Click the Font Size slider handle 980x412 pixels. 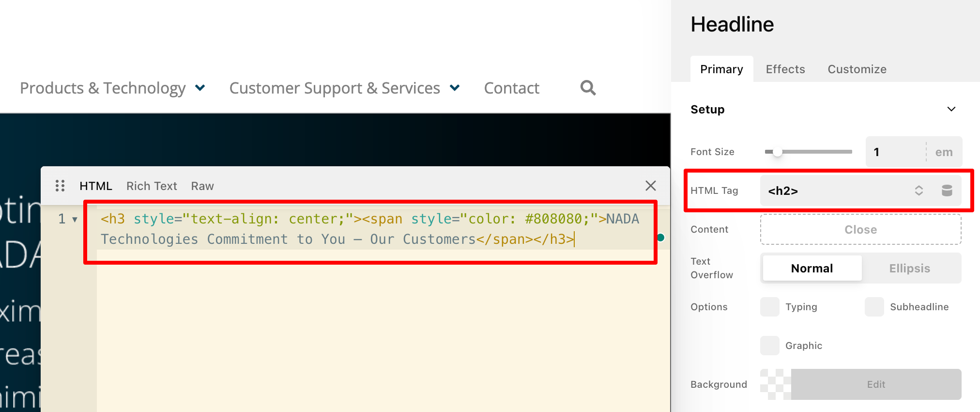(x=777, y=152)
